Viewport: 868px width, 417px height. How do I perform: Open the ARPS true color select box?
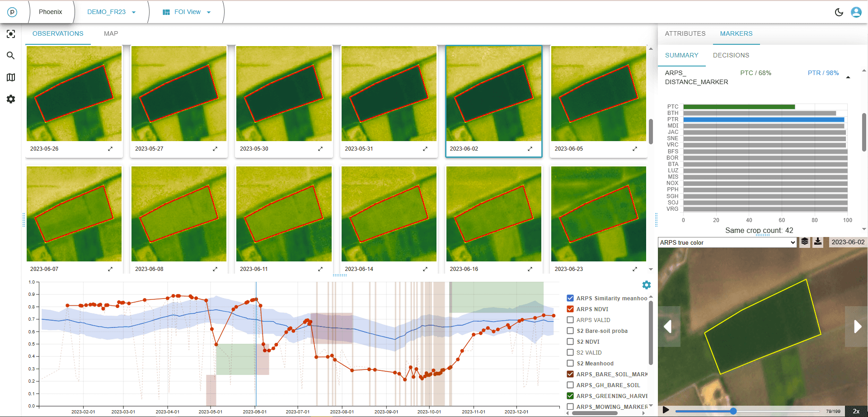(x=727, y=242)
